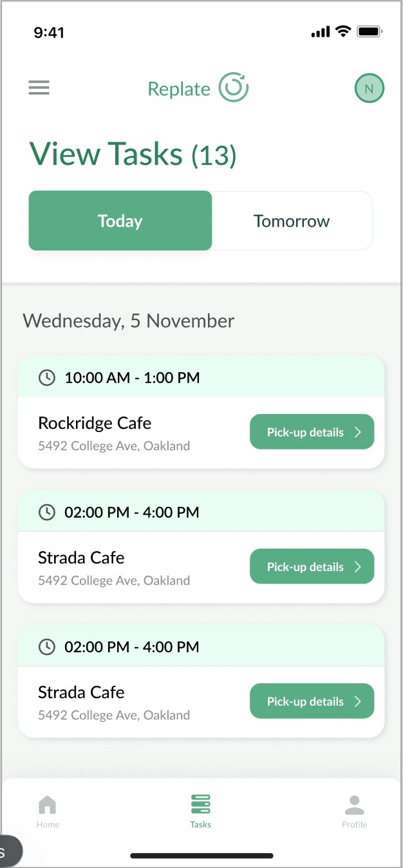This screenshot has height=868, width=403.
Task: Tap the View Tasks (13) heading
Action: (133, 155)
